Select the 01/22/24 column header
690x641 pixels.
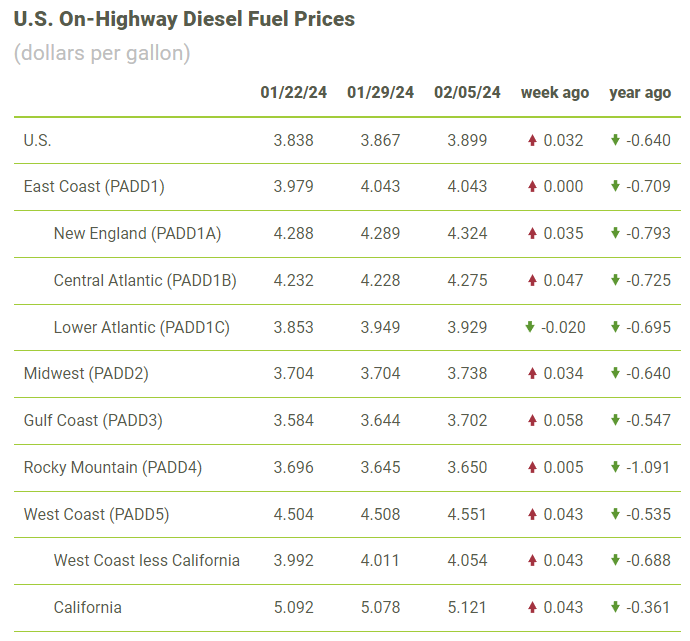point(294,92)
